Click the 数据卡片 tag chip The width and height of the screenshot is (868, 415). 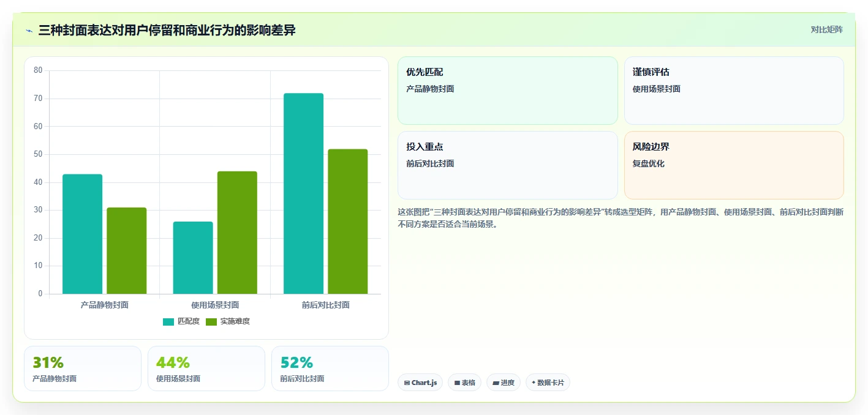548,383
